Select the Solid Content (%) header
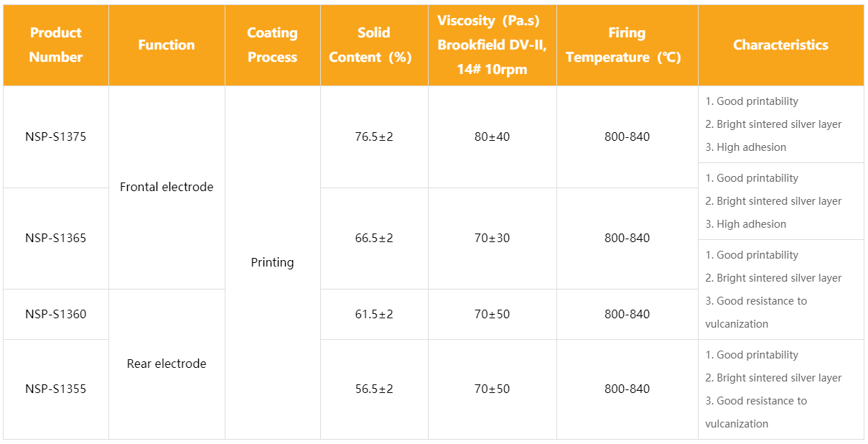868x444 pixels. click(374, 45)
